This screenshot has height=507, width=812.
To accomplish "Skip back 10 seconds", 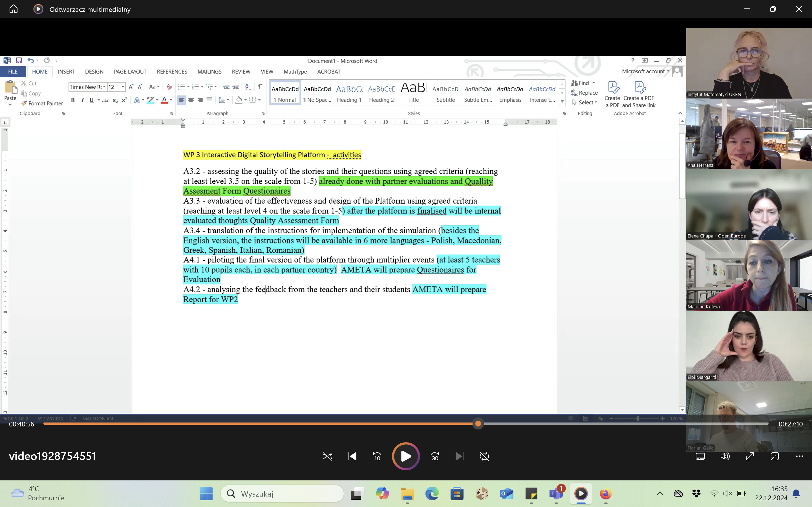I will coord(377,456).
